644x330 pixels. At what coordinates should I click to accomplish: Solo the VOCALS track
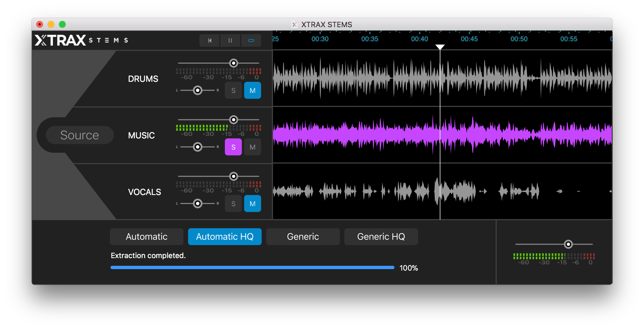[233, 204]
